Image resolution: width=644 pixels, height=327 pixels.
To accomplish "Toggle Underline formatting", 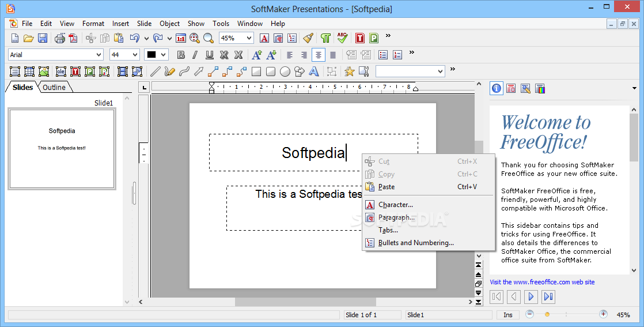I will (x=210, y=55).
